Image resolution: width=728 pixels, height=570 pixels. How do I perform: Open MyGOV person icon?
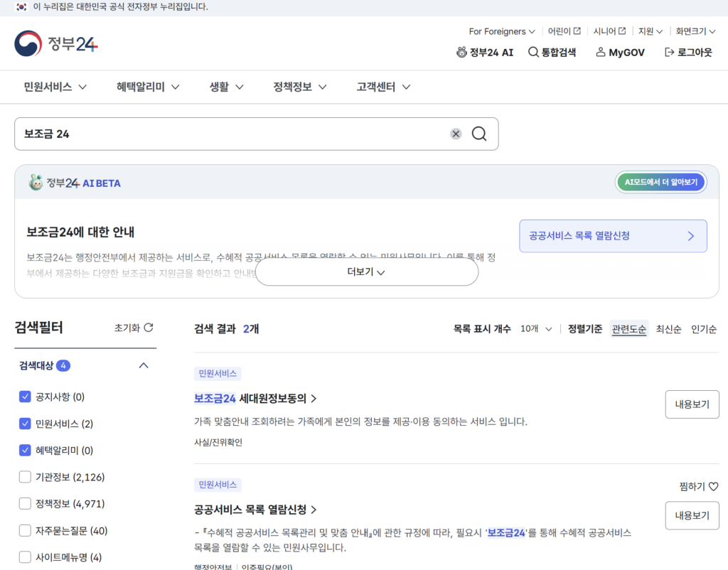pos(600,52)
